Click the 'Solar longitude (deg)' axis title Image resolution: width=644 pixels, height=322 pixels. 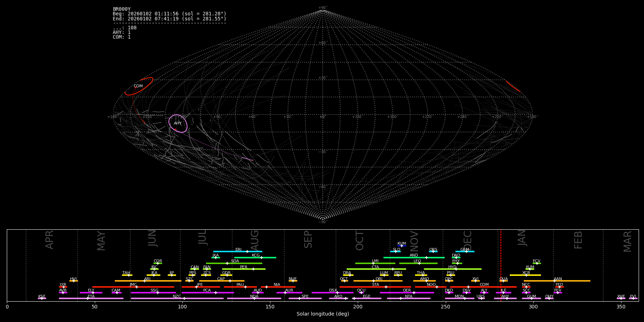coord(323,314)
